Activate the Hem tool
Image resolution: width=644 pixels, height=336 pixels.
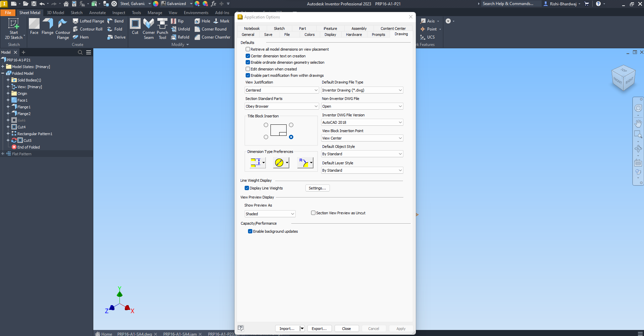(81, 37)
